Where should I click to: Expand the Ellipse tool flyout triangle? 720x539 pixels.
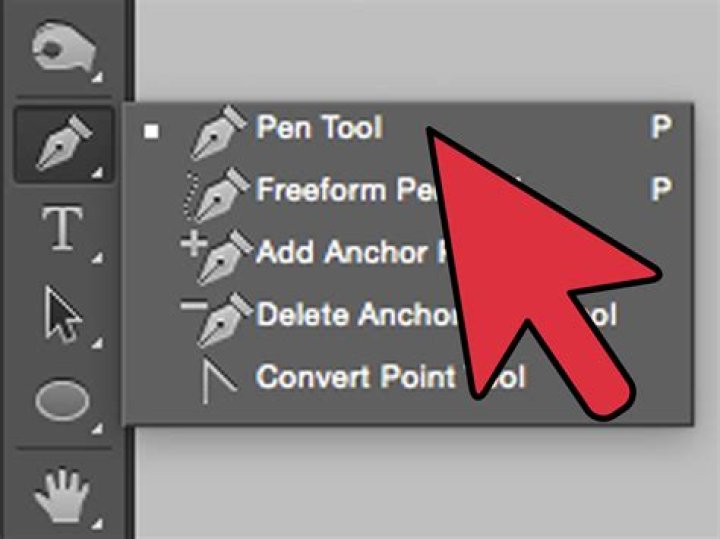point(97,428)
